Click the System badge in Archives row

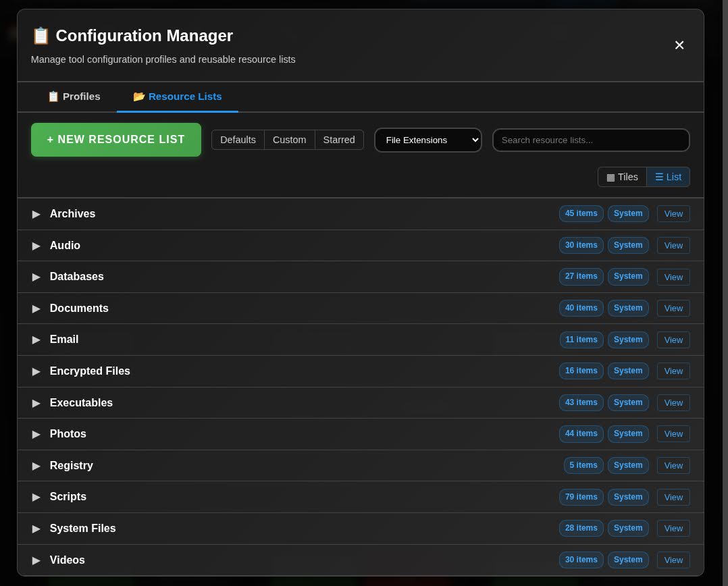[x=628, y=213]
